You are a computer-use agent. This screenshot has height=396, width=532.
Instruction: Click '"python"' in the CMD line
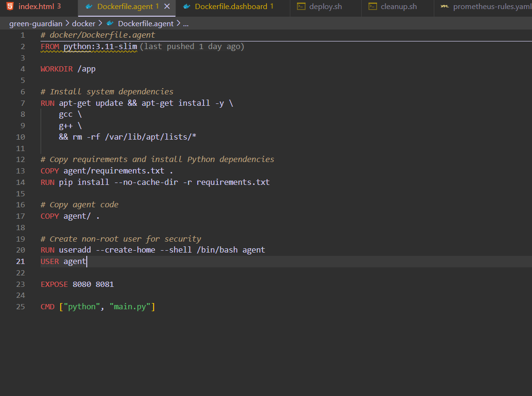[x=82, y=307]
